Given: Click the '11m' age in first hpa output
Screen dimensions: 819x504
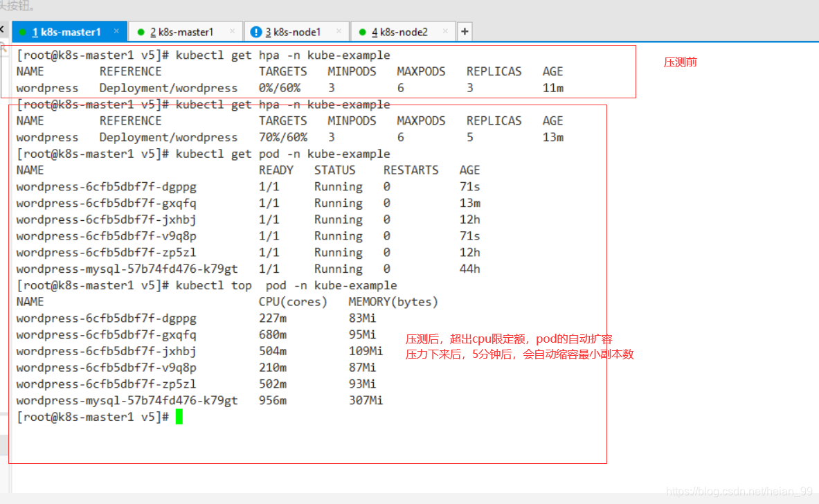Looking at the screenshot, I should coord(552,88).
